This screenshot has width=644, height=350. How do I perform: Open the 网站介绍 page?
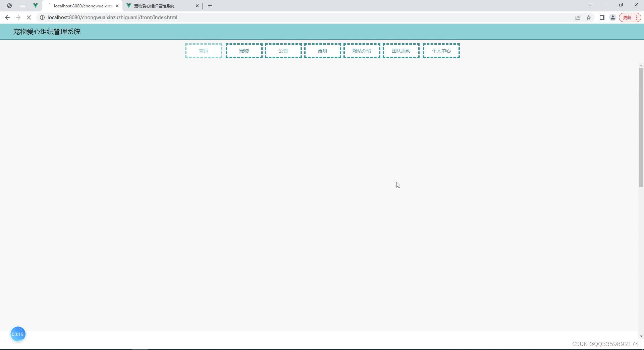tap(362, 51)
